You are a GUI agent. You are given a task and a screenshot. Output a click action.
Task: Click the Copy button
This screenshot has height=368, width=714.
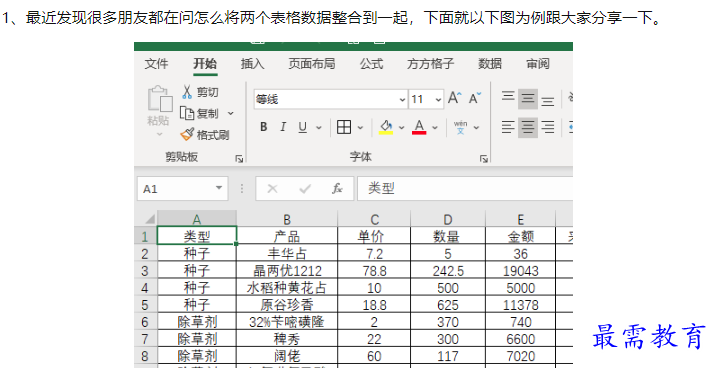pos(200,113)
